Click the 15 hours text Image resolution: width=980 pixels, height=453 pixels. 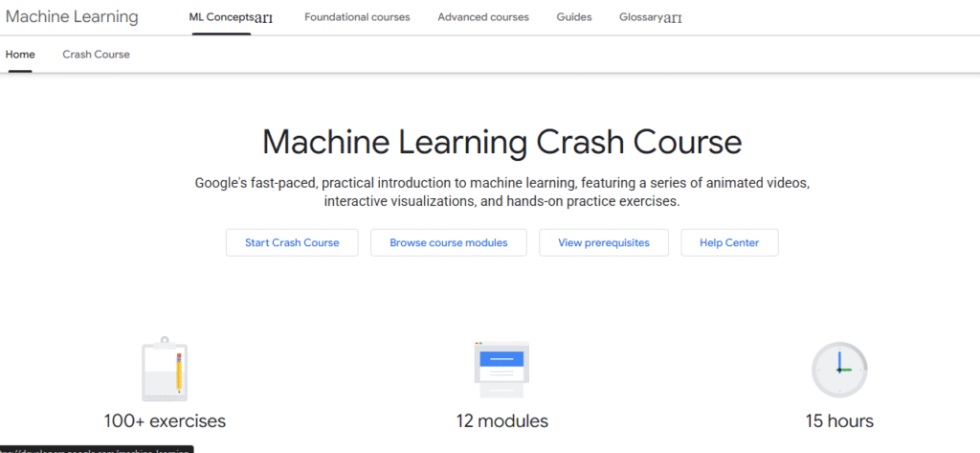839,421
